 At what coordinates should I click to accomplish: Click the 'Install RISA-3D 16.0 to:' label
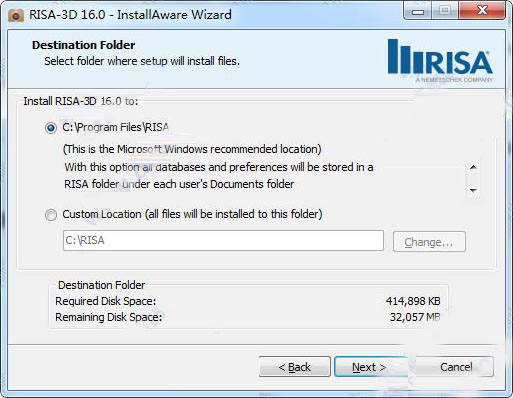pos(81,101)
